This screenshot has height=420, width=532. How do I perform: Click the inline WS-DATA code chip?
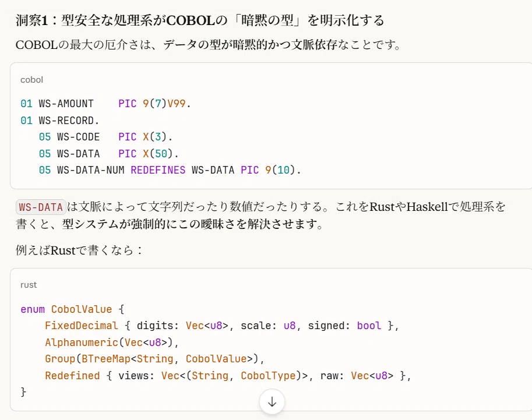coord(41,207)
